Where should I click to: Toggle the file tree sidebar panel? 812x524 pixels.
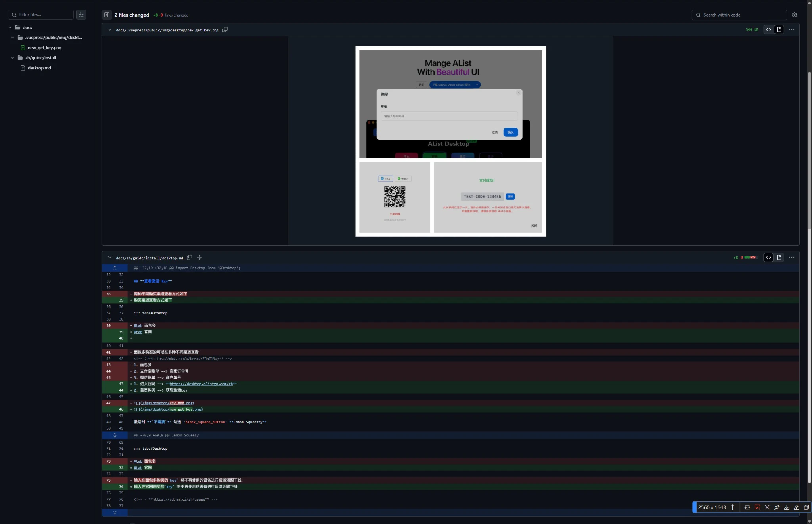tap(107, 15)
